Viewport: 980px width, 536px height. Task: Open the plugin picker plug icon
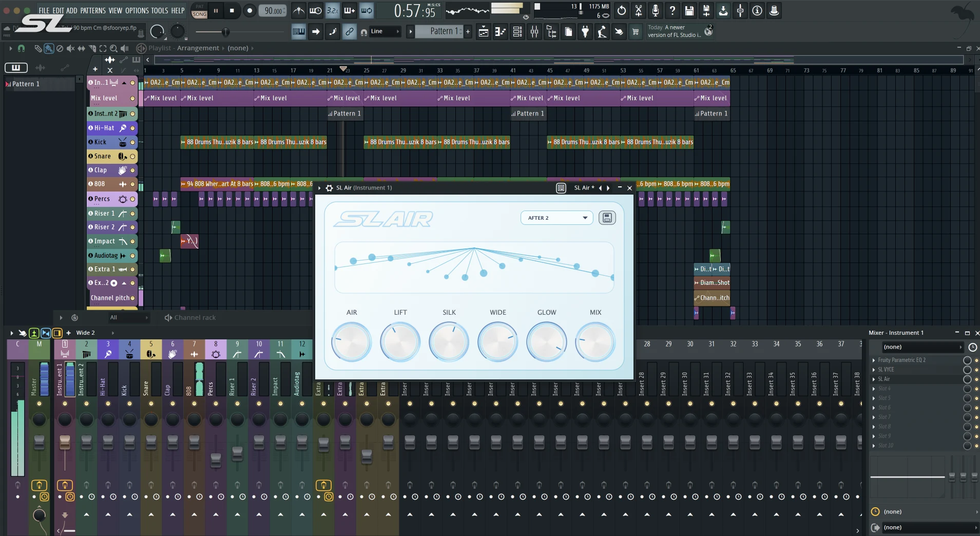tap(585, 32)
